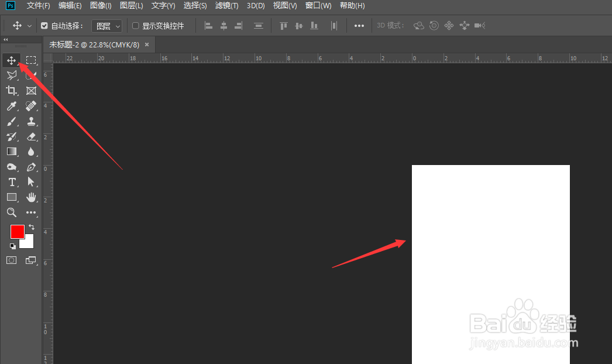Change the screen mode

click(x=31, y=260)
